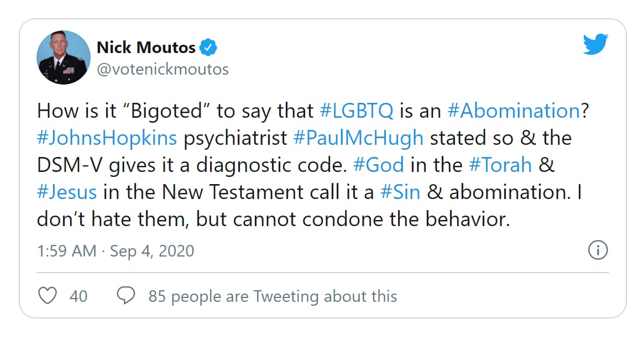Open the #Sin hashtag
Image resolution: width=644 pixels, height=340 pixels.
click(x=400, y=192)
